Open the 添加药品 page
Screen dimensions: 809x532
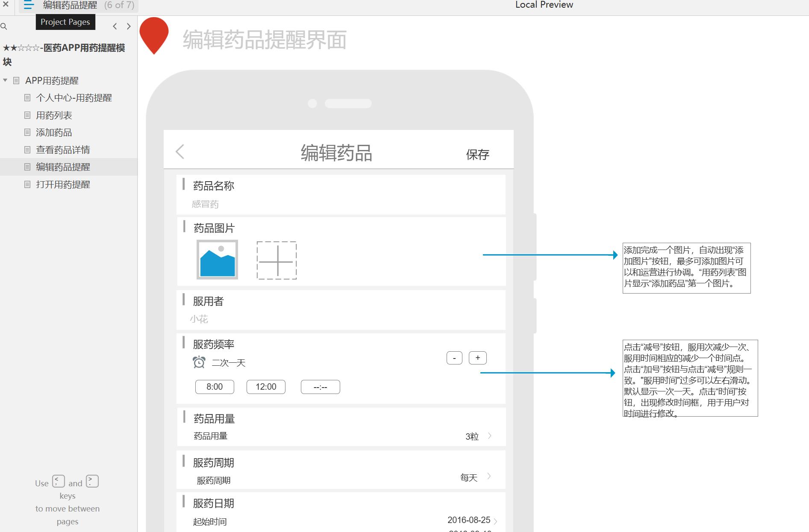(x=54, y=132)
